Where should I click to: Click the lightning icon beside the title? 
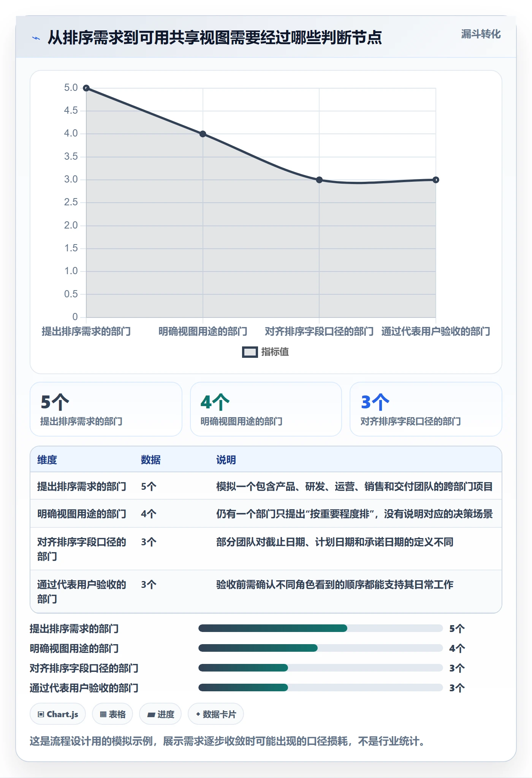pyautogui.click(x=36, y=38)
